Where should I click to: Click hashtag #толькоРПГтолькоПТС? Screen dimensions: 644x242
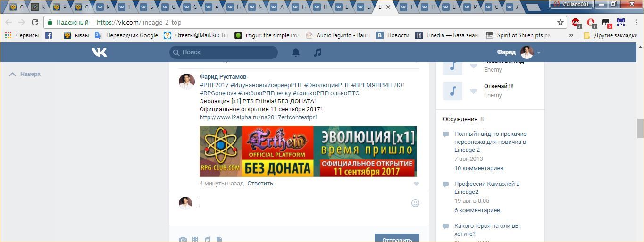point(326,93)
